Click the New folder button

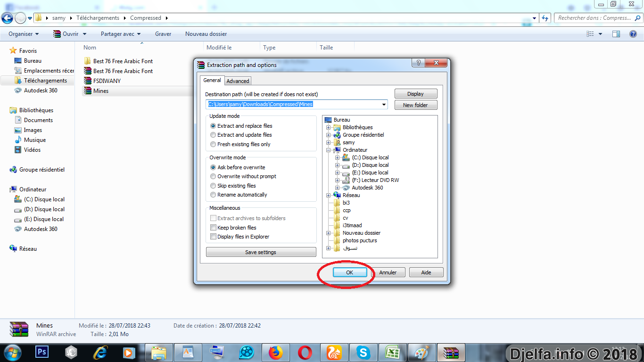415,105
